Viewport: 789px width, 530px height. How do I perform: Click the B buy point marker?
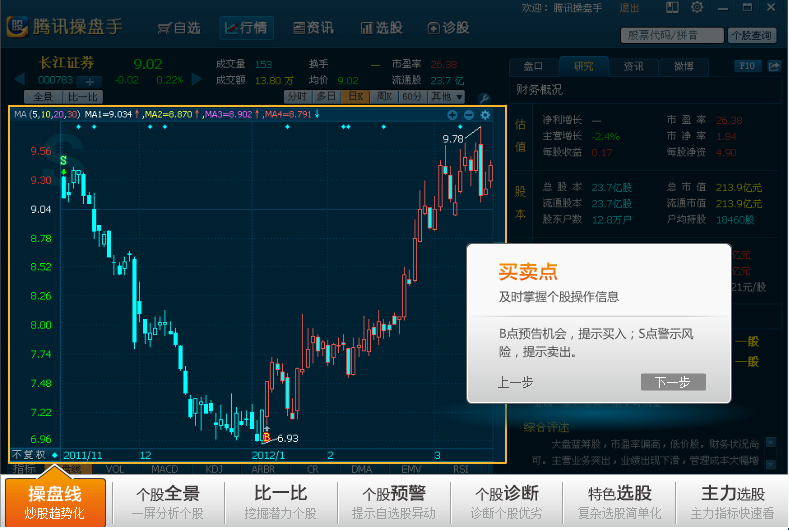267,437
